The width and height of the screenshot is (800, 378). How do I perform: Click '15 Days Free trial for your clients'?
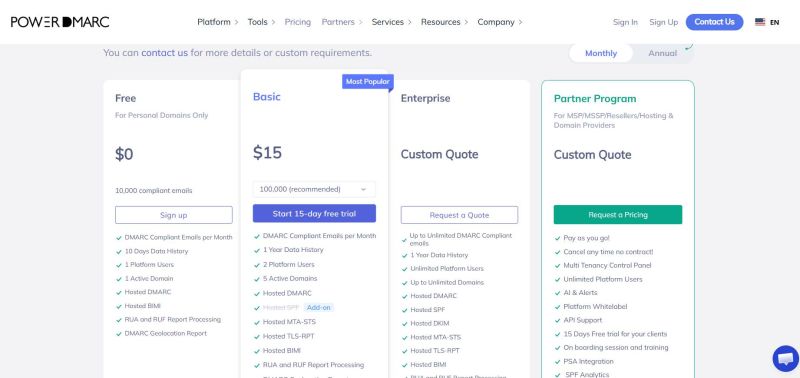[x=615, y=334]
